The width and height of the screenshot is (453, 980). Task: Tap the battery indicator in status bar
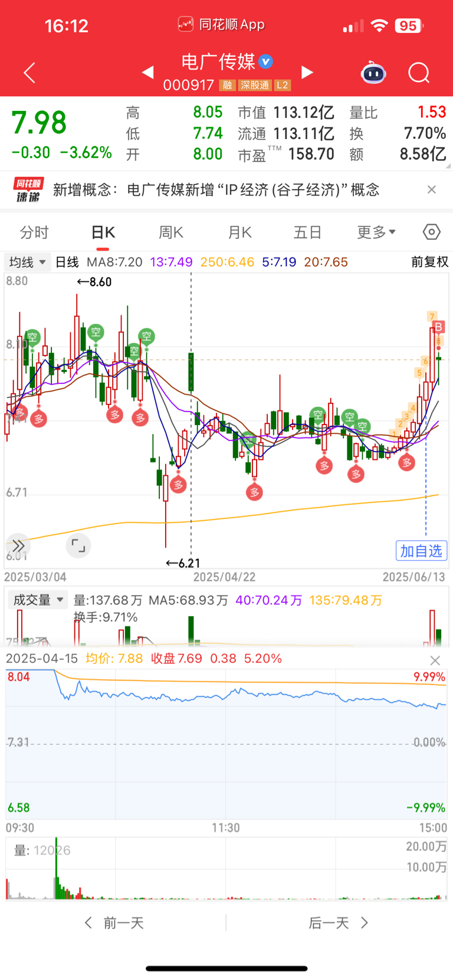pos(409,26)
